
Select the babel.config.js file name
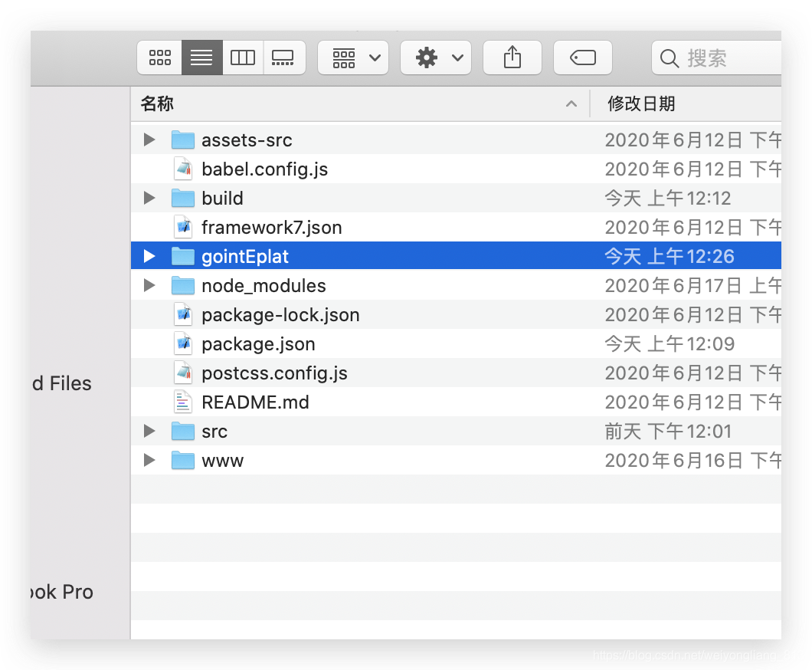(264, 169)
